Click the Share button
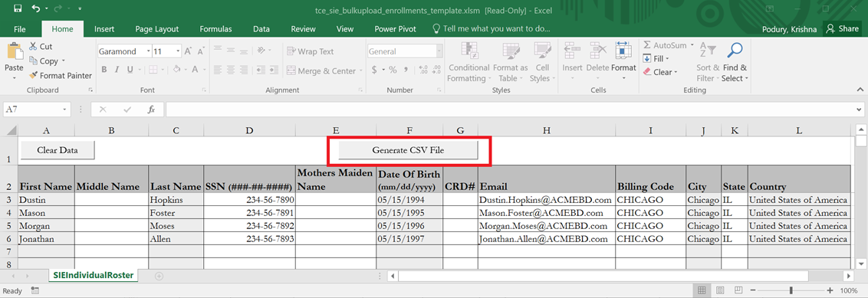The height and width of the screenshot is (298, 868). [843, 29]
